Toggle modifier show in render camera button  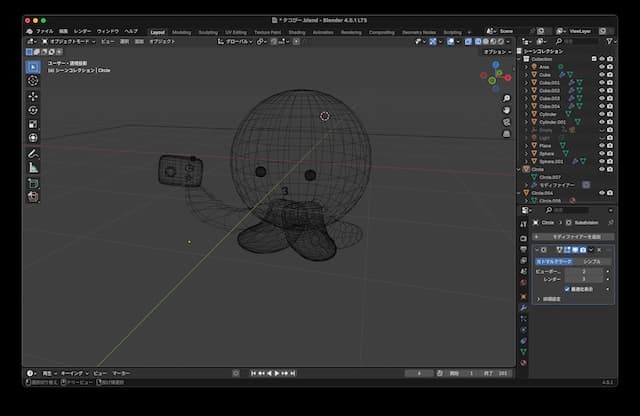(583, 250)
